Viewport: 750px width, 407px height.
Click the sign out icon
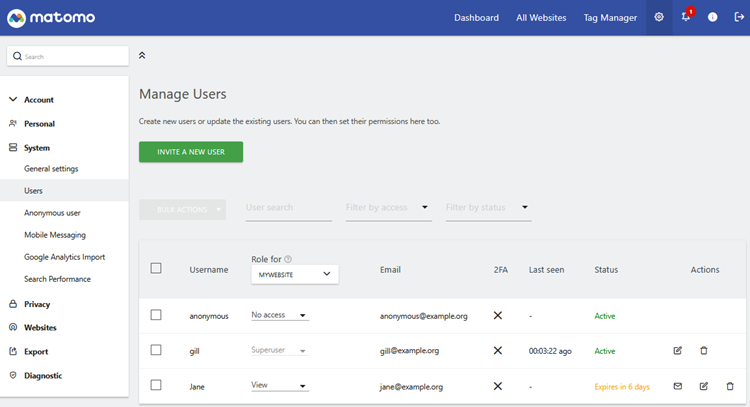click(x=739, y=17)
